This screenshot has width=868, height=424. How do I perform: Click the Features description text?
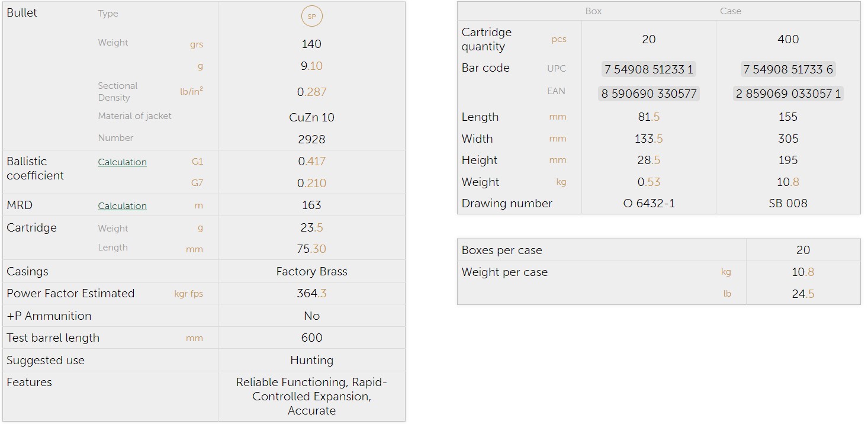coord(311,396)
